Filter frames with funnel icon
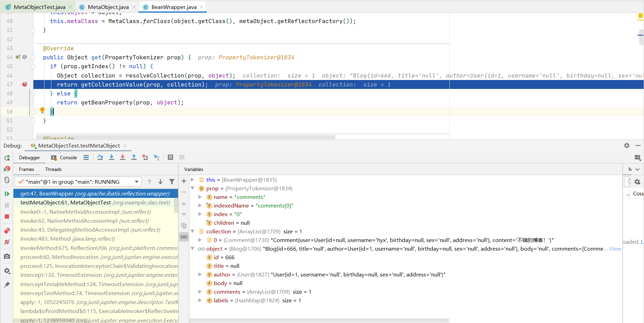This screenshot has width=644, height=323. [172, 182]
